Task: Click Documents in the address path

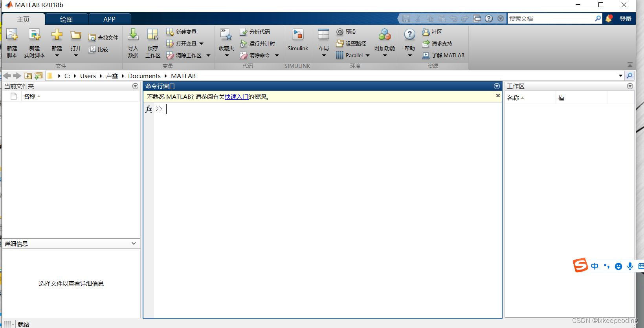Action: click(144, 76)
